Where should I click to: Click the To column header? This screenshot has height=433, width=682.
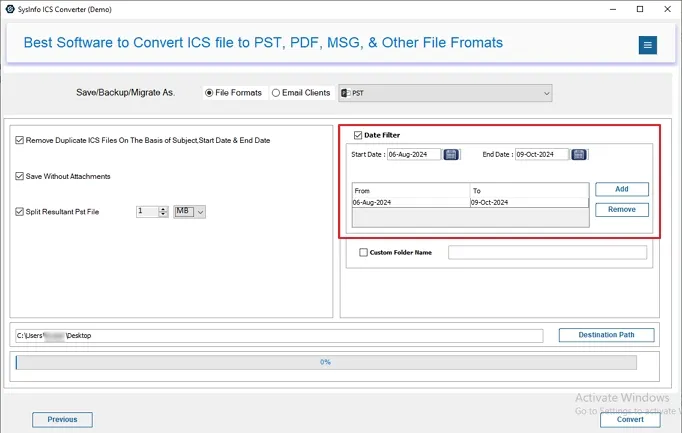(529, 191)
